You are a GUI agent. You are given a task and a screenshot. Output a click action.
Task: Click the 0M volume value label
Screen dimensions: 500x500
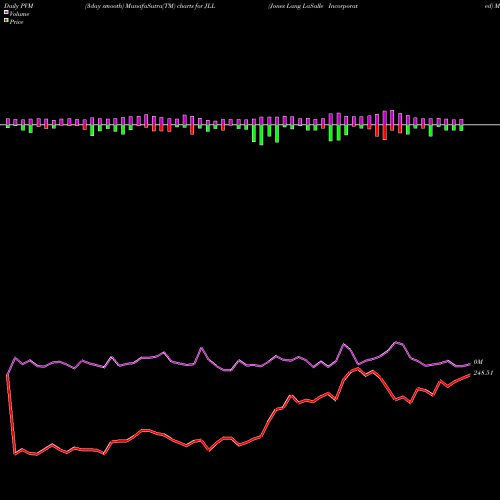coord(478,362)
